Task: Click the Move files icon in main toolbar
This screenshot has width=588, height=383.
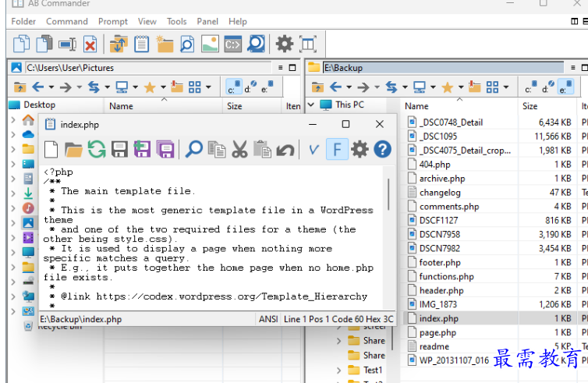Action: coord(44,44)
